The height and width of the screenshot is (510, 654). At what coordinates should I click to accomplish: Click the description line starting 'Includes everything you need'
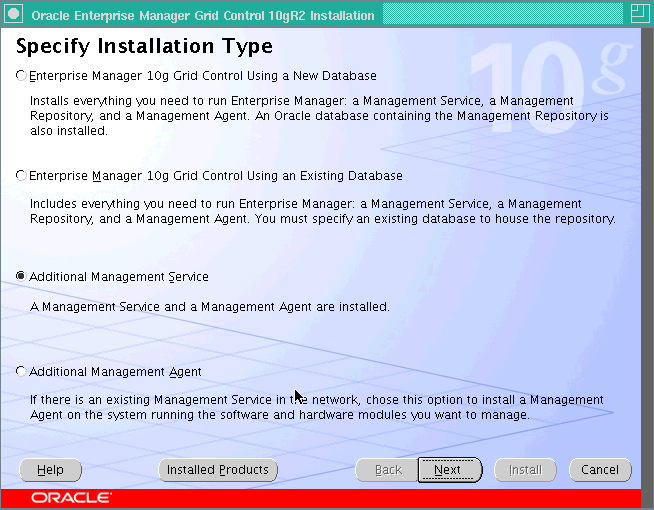tap(306, 204)
